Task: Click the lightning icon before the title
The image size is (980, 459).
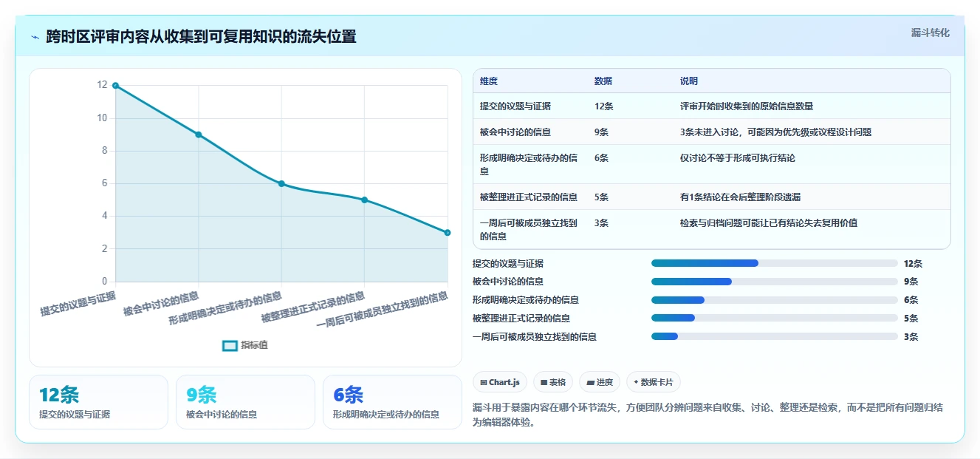Action: click(x=35, y=37)
